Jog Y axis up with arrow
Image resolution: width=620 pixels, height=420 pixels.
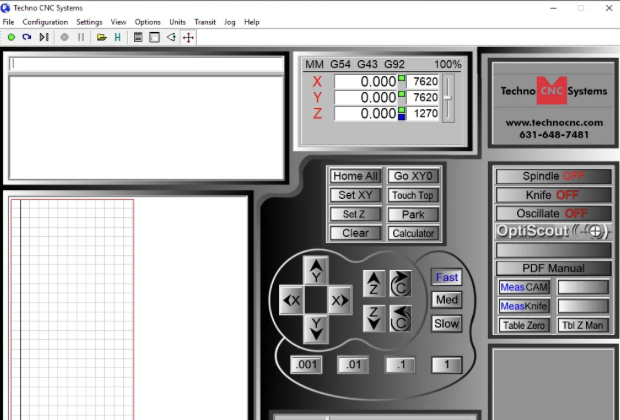point(316,272)
